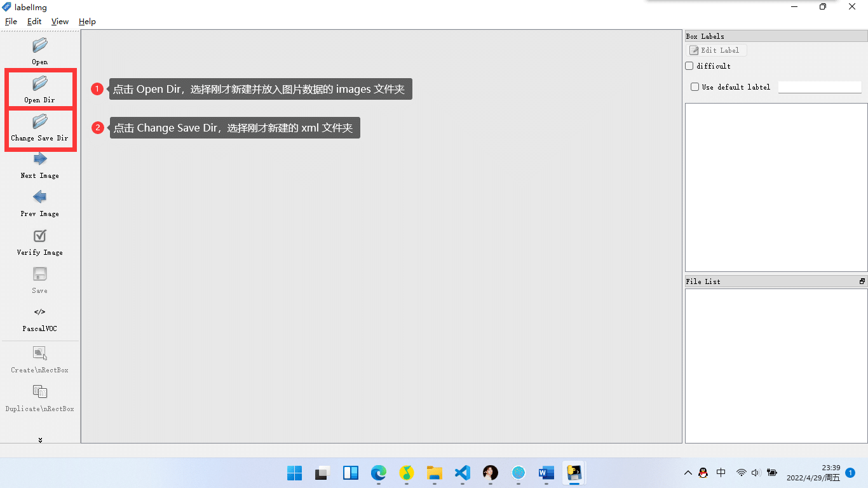Open Visual Studio Code from taskbar

tap(462, 473)
